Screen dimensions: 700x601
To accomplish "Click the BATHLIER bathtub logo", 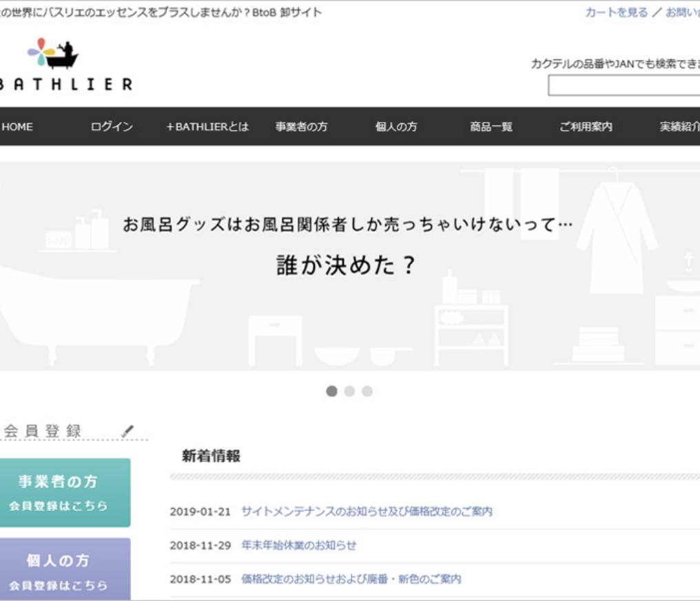I will point(65,64).
